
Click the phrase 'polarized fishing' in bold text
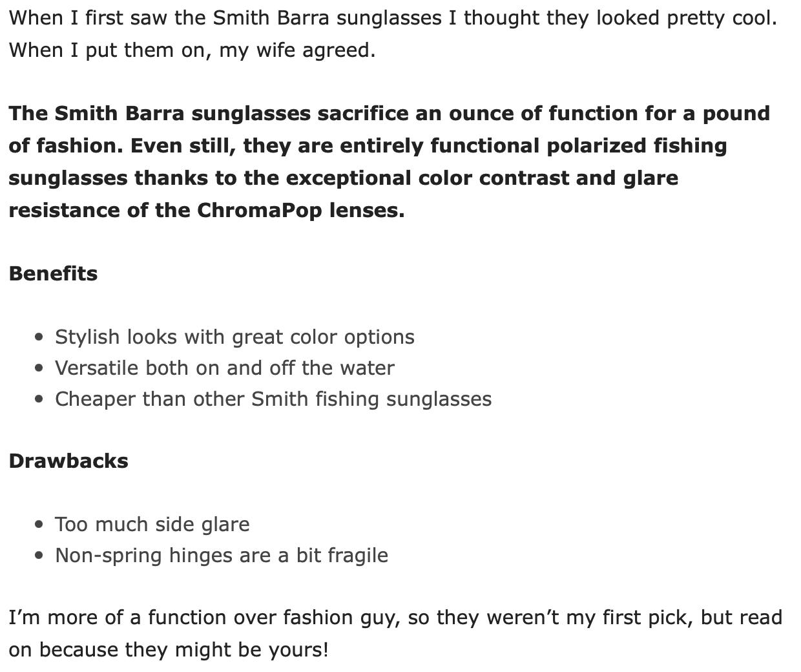(x=637, y=146)
